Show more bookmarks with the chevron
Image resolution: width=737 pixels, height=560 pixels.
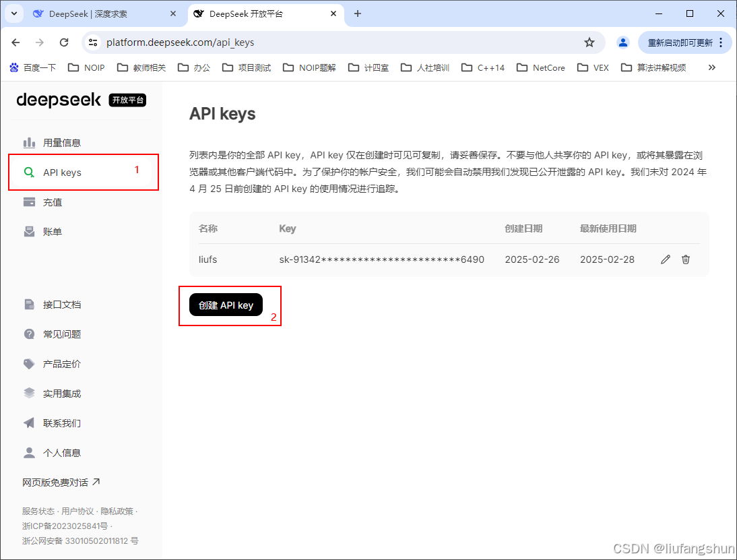[x=711, y=67]
